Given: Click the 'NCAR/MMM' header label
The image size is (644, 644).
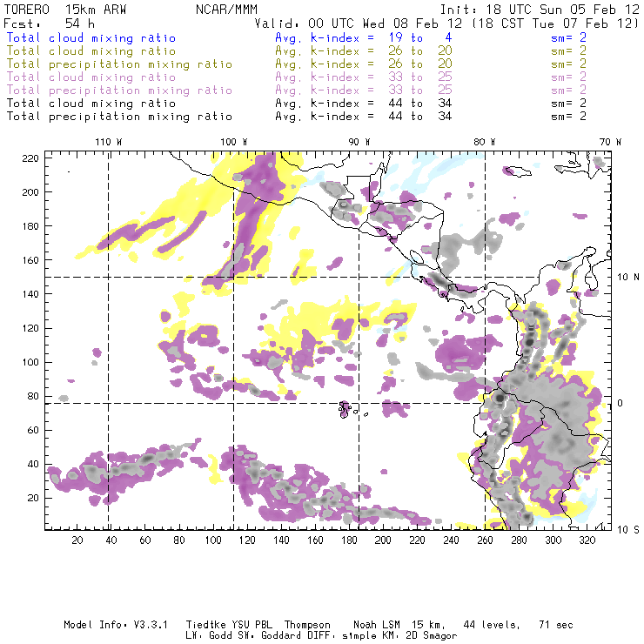Looking at the screenshot, I should pos(226,10).
